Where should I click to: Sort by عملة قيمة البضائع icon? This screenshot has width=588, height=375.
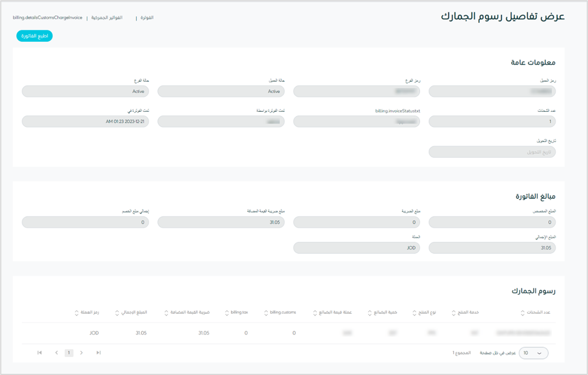(x=314, y=313)
